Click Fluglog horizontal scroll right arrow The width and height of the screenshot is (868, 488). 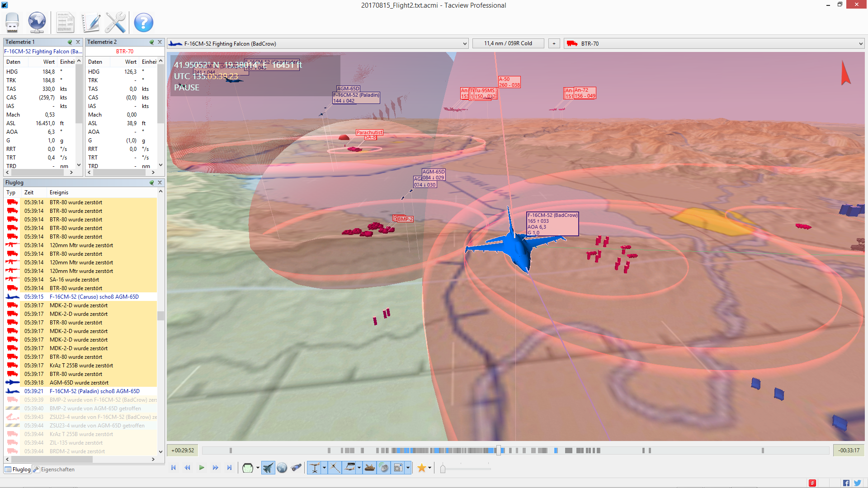[x=153, y=459]
